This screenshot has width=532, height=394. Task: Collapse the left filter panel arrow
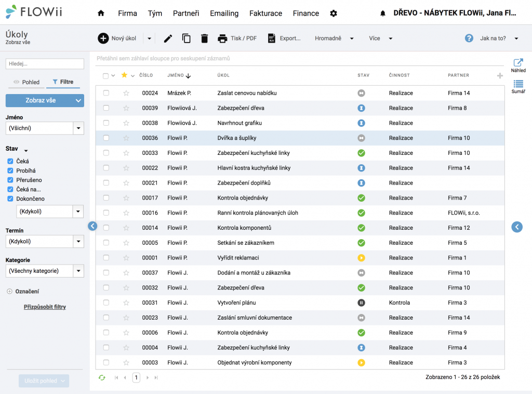point(92,226)
